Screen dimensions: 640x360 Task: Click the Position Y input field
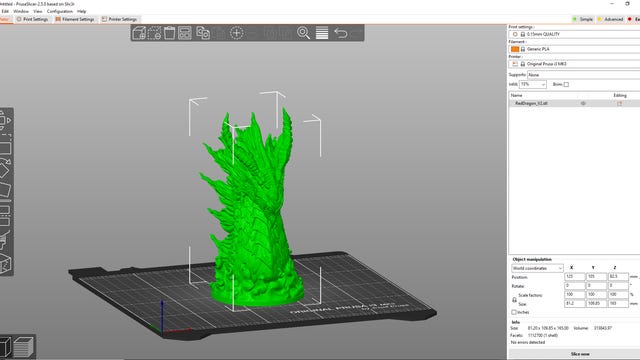click(x=596, y=277)
